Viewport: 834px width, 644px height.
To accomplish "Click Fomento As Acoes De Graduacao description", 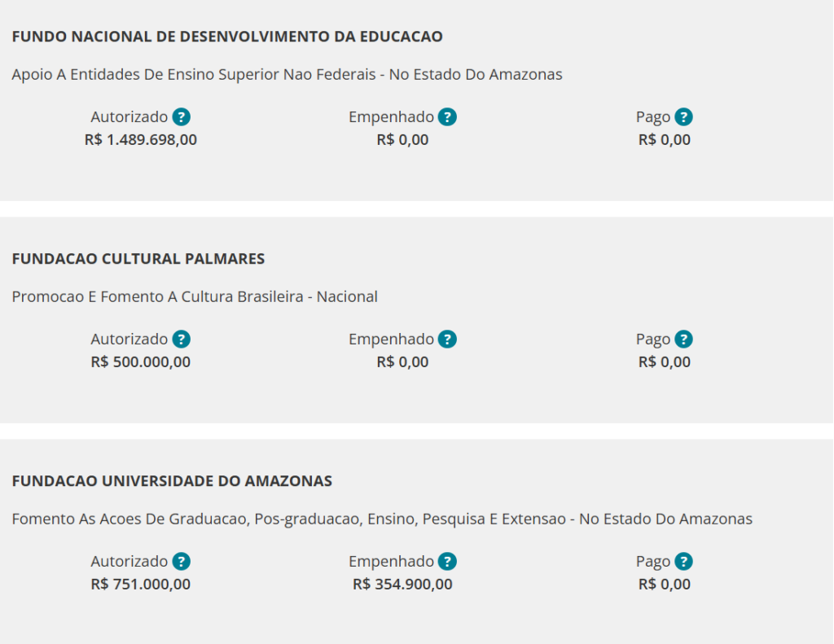I will [382, 519].
